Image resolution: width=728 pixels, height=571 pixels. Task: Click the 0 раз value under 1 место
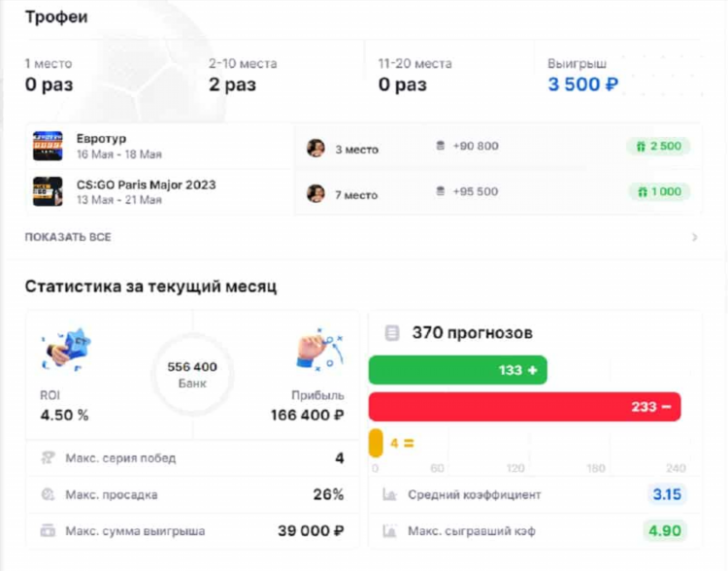pyautogui.click(x=49, y=84)
